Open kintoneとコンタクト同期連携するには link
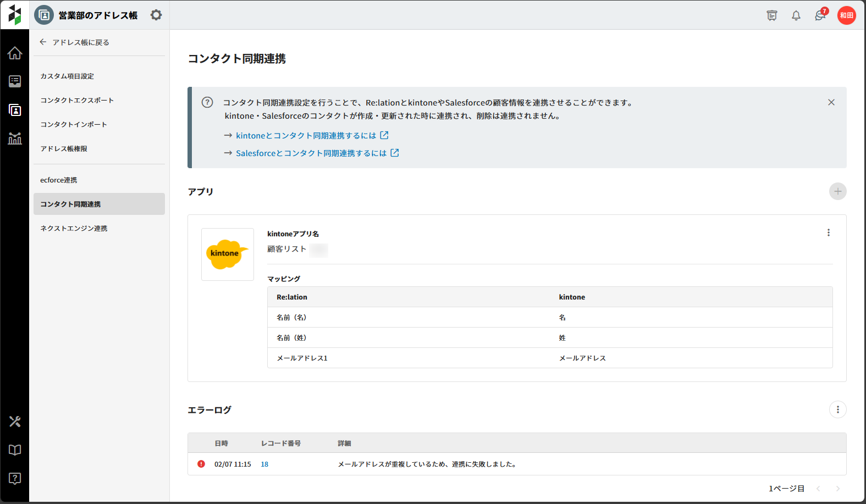The width and height of the screenshot is (866, 504). click(306, 136)
